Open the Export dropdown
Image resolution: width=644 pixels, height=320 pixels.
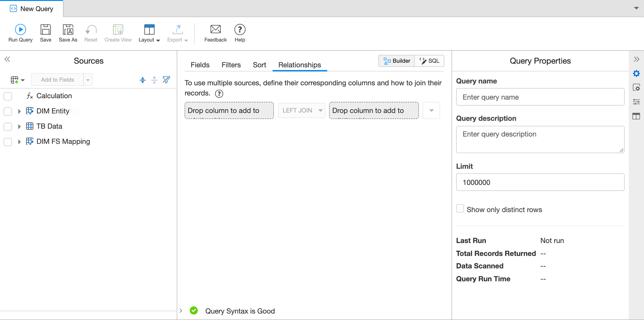177,33
